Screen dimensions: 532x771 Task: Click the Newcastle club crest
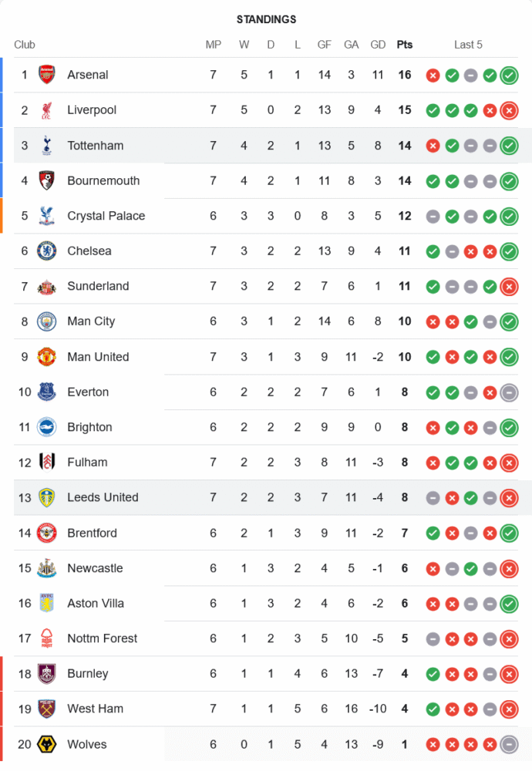pyautogui.click(x=47, y=568)
